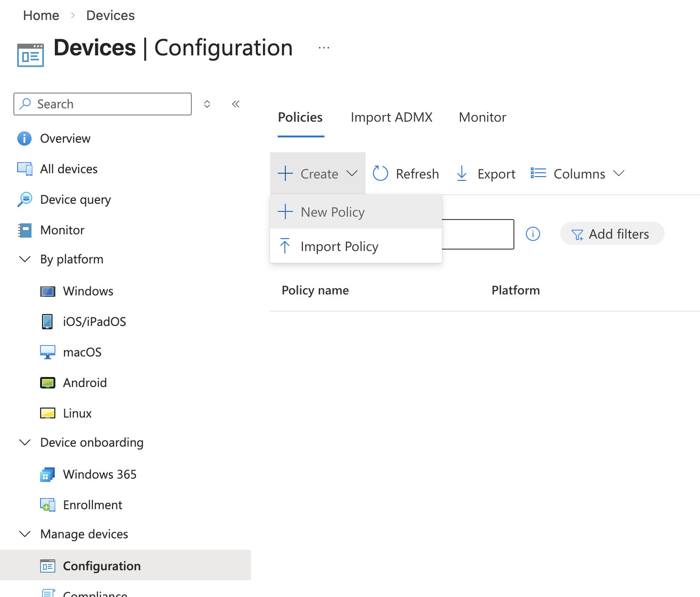Viewport: 700px width, 597px height.
Task: Select New Policy from the open menu
Action: [x=333, y=212]
